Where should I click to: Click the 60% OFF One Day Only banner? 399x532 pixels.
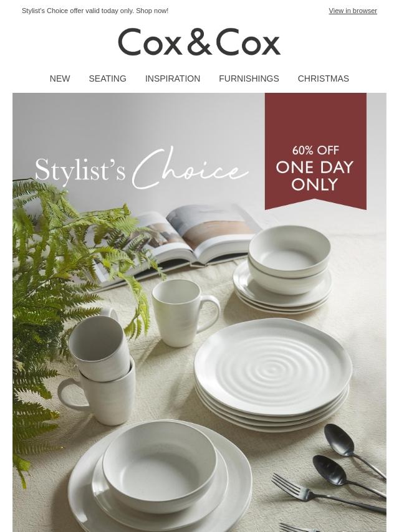click(315, 151)
